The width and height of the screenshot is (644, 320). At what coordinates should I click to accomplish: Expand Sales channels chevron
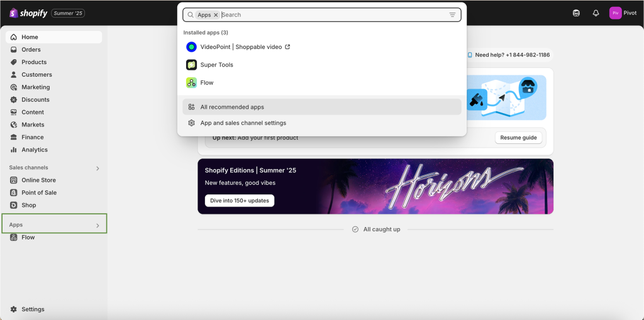pos(97,168)
